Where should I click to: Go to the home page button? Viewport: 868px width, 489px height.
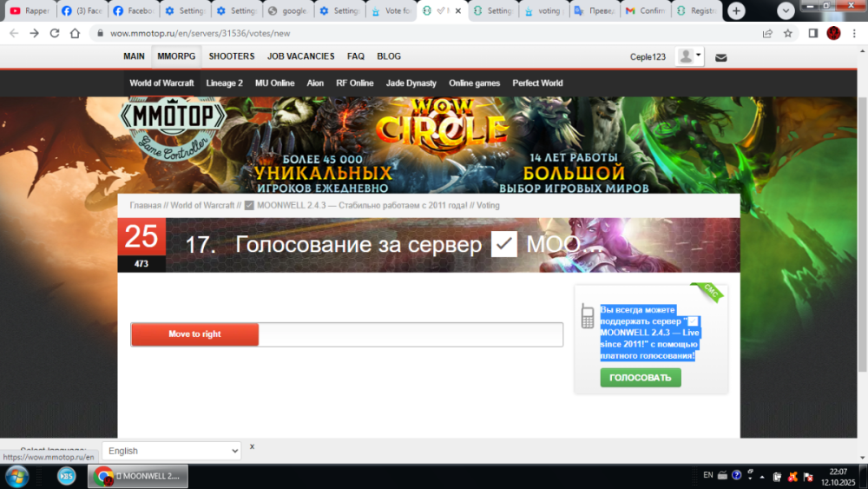click(x=76, y=33)
